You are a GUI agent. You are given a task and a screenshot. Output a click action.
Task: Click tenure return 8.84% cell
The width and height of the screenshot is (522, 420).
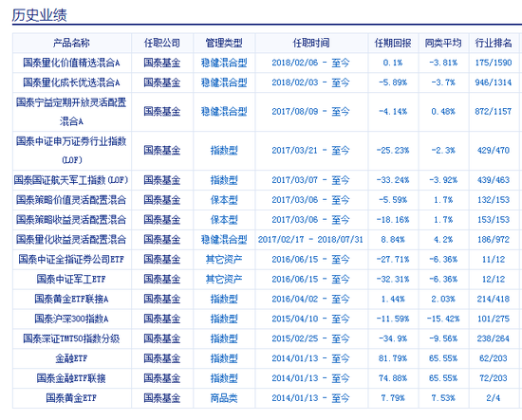click(x=393, y=240)
